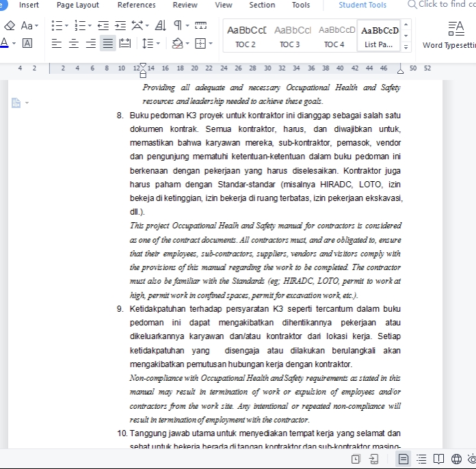This screenshot has width=476, height=469.
Task: Click the distributed alignment icon
Action: click(x=124, y=43)
